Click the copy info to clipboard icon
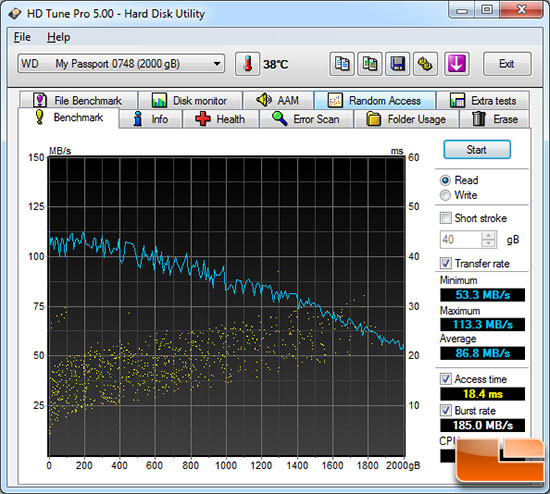Viewport: 550px width, 494px height. point(342,64)
